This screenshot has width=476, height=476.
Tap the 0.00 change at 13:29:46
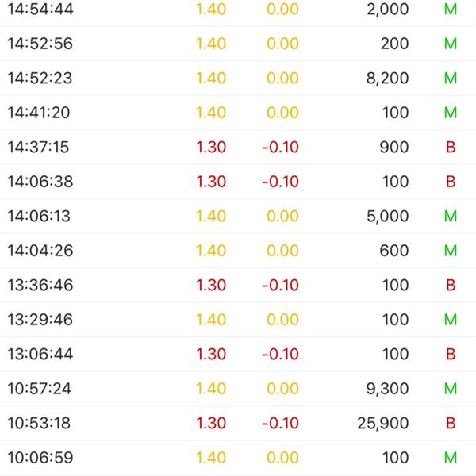(x=282, y=320)
